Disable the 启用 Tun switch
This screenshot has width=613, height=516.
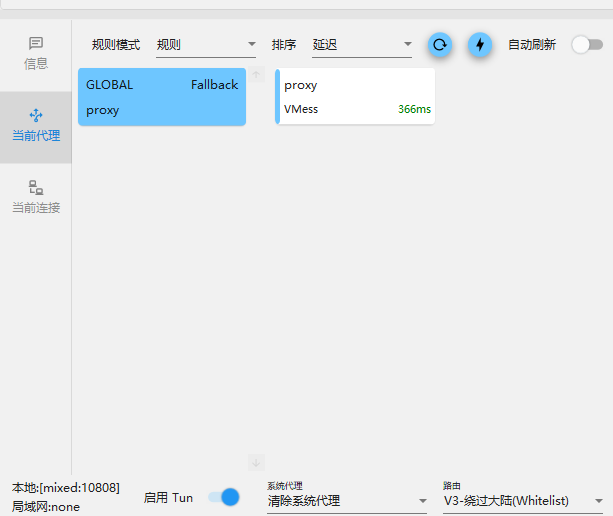pyautogui.click(x=224, y=497)
